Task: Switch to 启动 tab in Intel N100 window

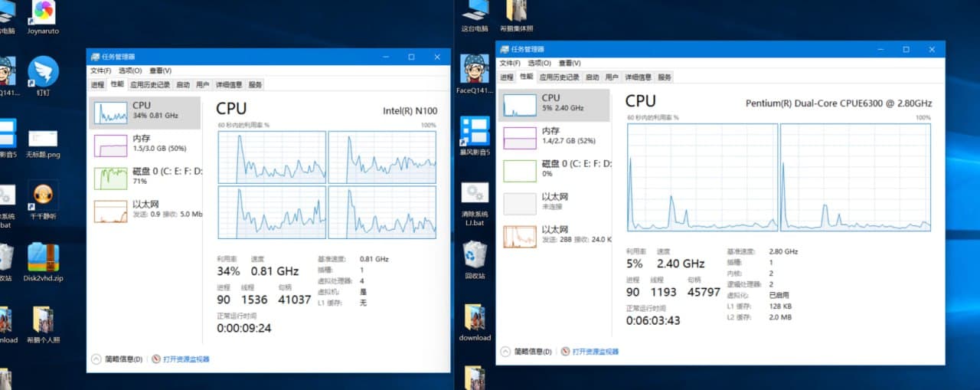Action: pyautogui.click(x=183, y=84)
